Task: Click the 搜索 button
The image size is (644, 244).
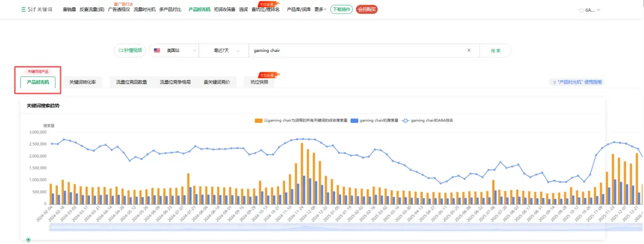Action: [496, 51]
